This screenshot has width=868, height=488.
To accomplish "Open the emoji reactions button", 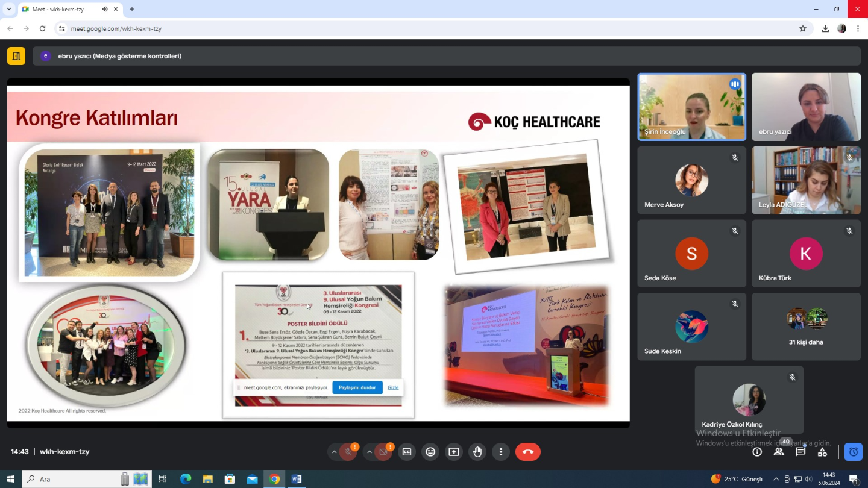I will [430, 452].
